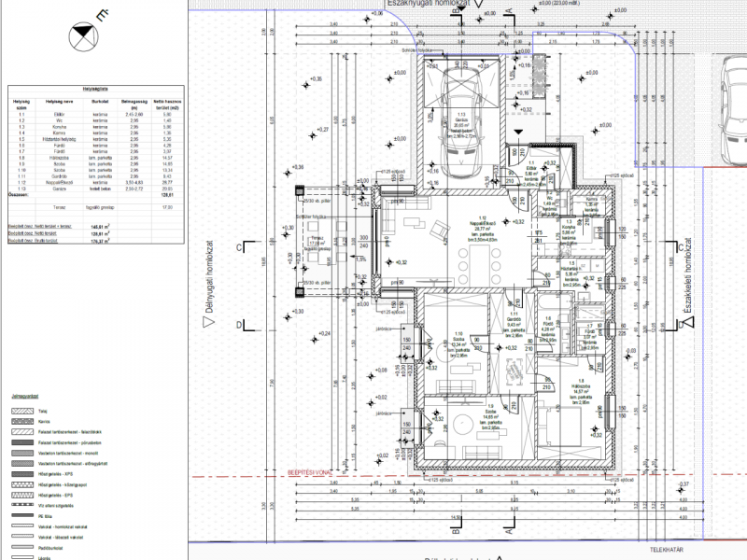This screenshot has height=560, width=747.
Task: Click the 1.12 Nappali/Étkező label on the floor plan
Action: pyautogui.click(x=483, y=229)
